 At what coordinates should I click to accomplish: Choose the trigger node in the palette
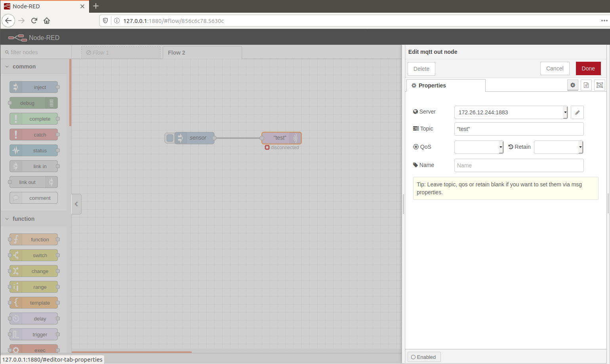[34, 334]
